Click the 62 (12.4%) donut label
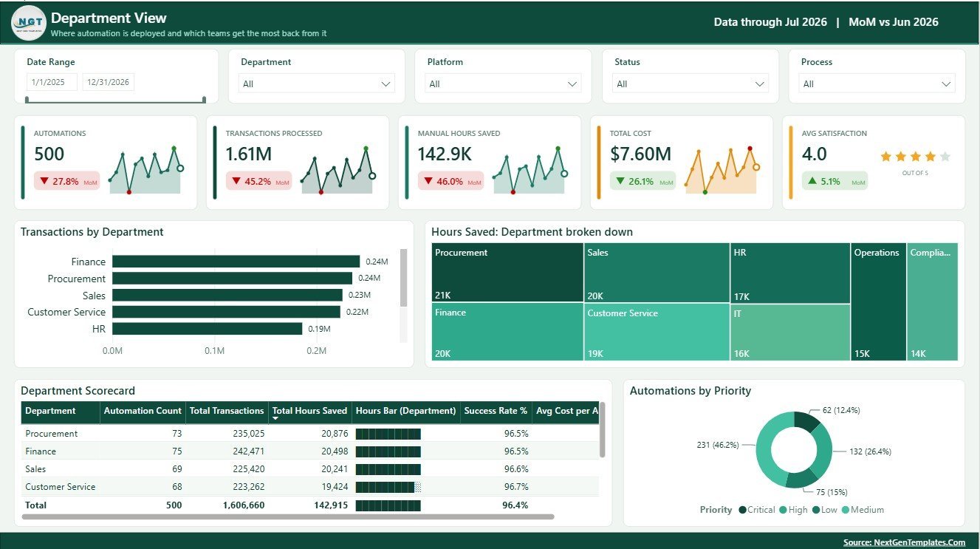980x549 pixels. [x=841, y=410]
